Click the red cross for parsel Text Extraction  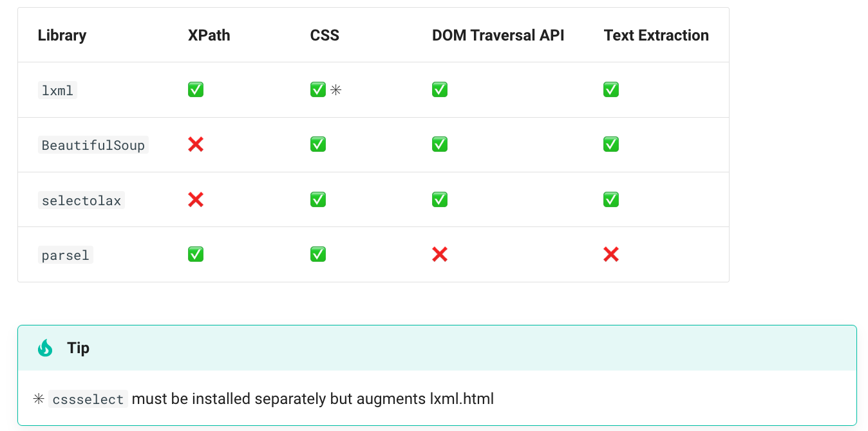tap(611, 255)
